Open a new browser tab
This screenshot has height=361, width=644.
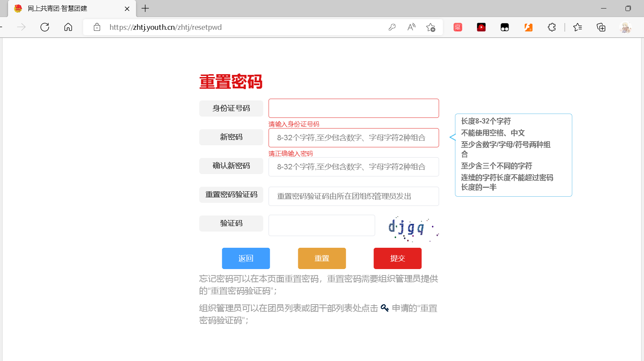pos(145,9)
